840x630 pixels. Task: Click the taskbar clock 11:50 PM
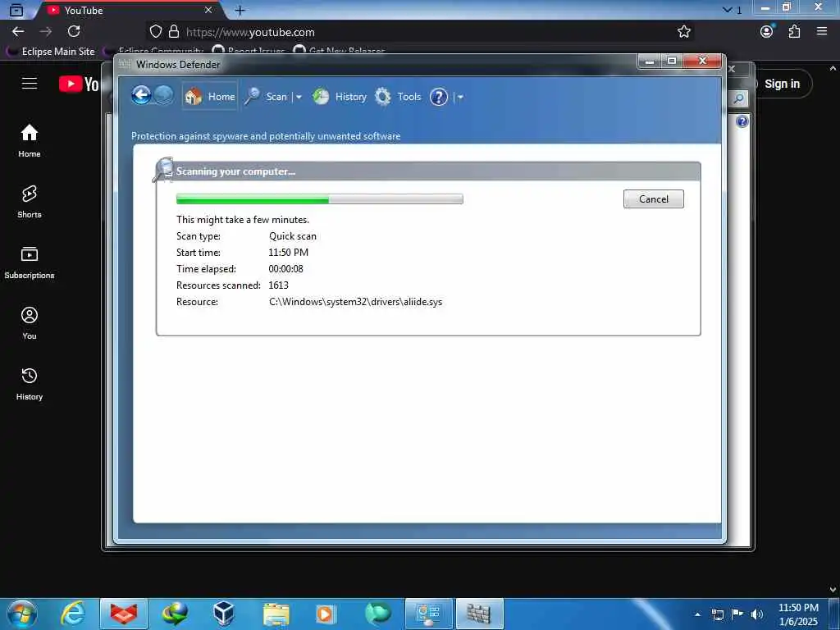[x=798, y=608]
